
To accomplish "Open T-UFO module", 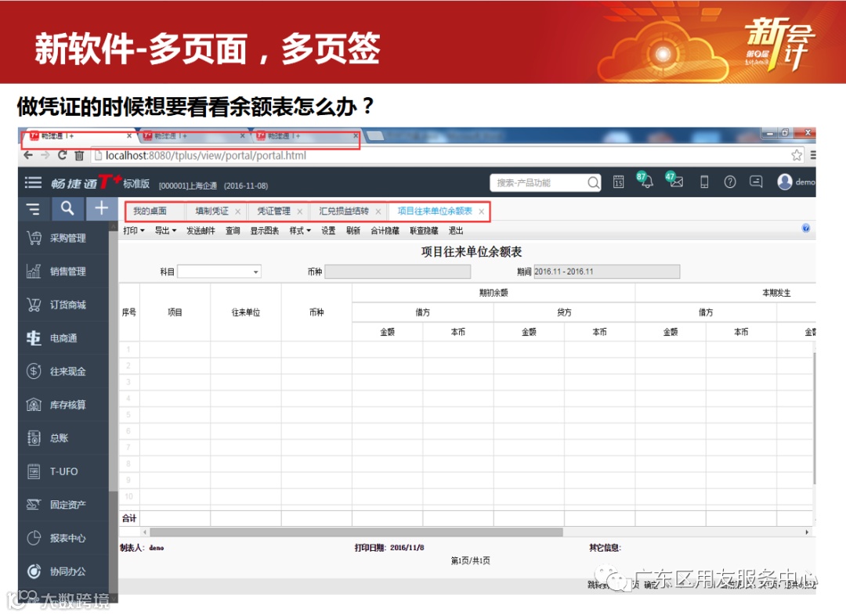I will (63, 471).
